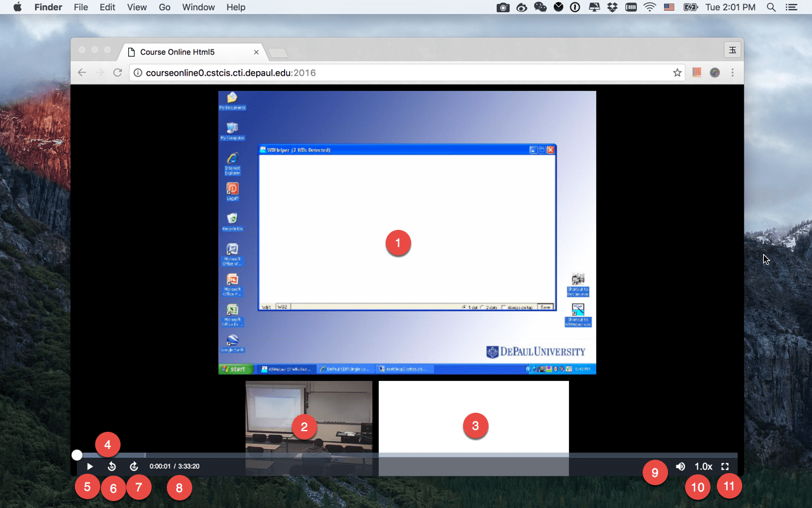This screenshot has width=812, height=508.
Task: Click the camera icon in the menu bar
Action: [503, 7]
